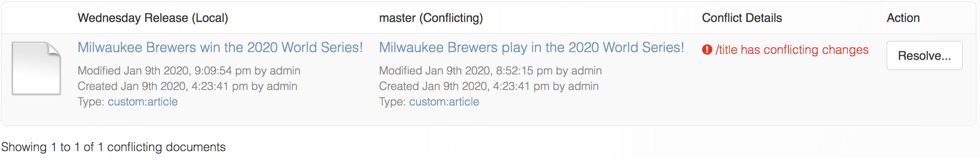
Task: Click the blank document file icon
Action: [36, 68]
